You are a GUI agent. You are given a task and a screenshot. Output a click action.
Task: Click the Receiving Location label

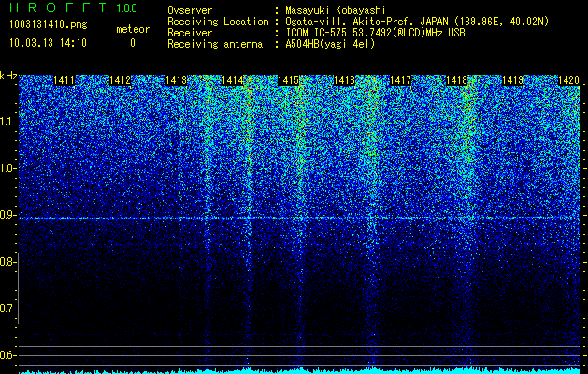pos(218,22)
